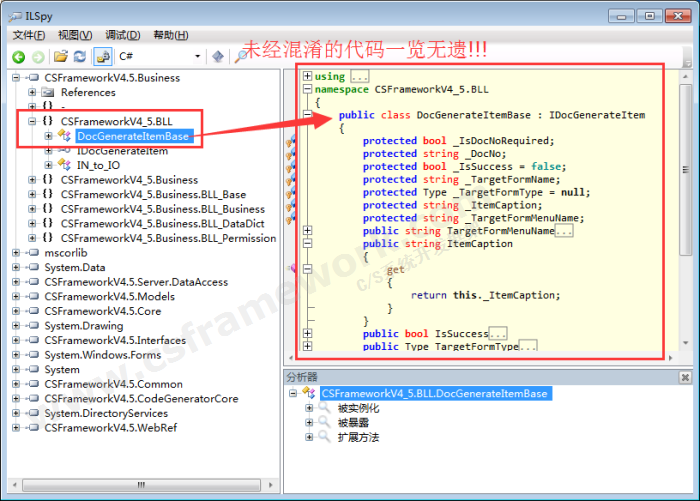Viewport: 700px width, 501px height.
Task: Click the Search magnifier icon in toolbar
Action: click(240, 57)
